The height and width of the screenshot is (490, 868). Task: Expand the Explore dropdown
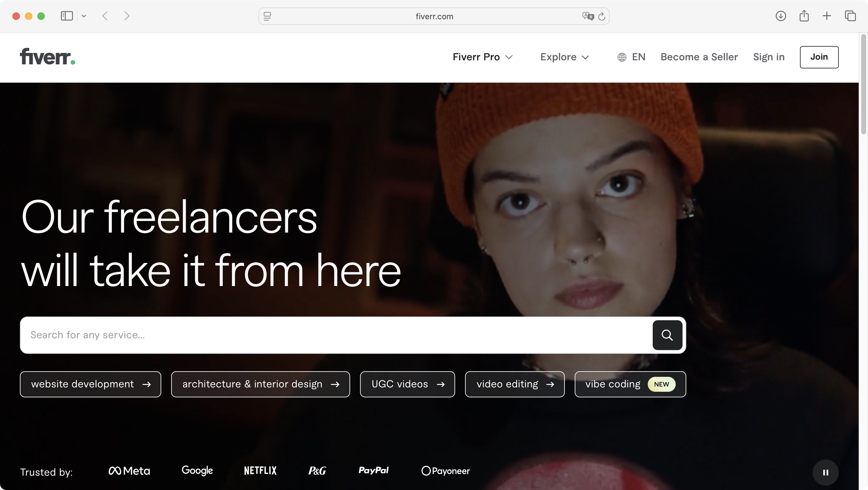(565, 57)
